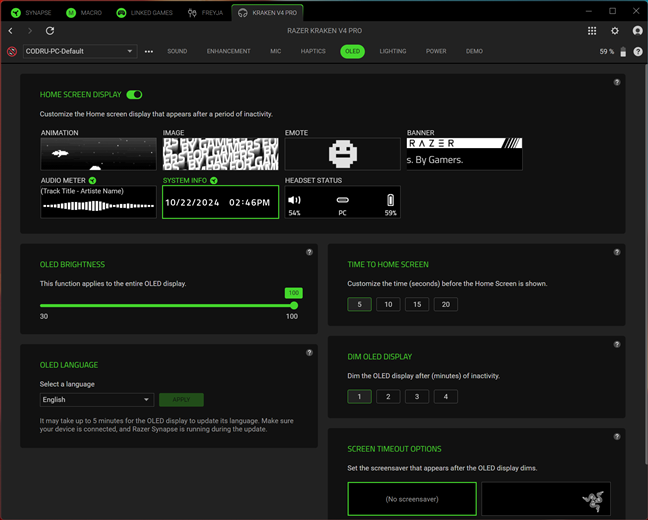Switch to the HAPTICS section

point(313,51)
